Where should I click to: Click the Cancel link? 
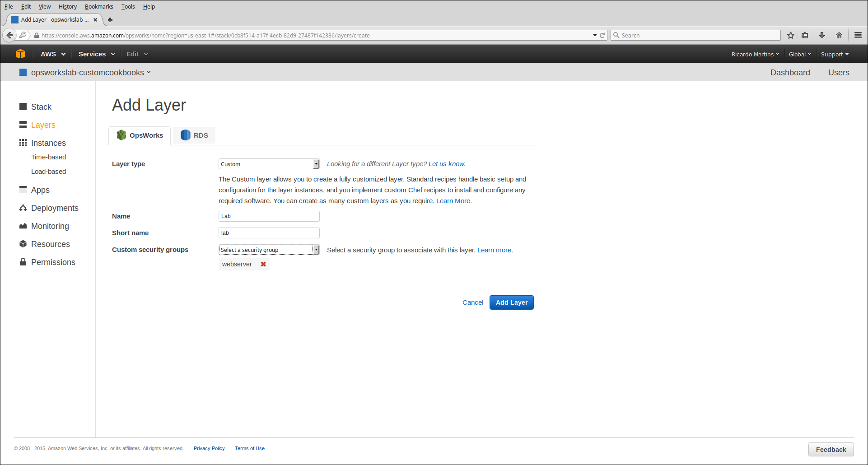(x=472, y=302)
